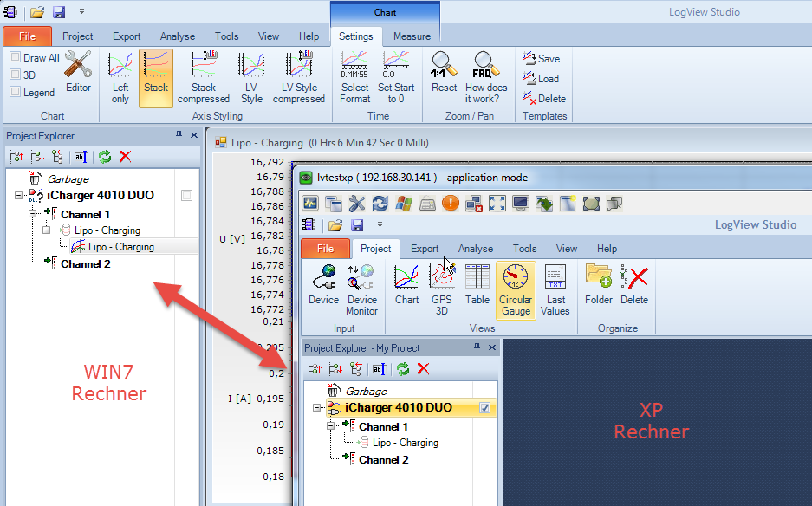The width and height of the screenshot is (812, 506).
Task: Click the rename 'ab' icon in main Project Explorer
Action: click(81, 157)
